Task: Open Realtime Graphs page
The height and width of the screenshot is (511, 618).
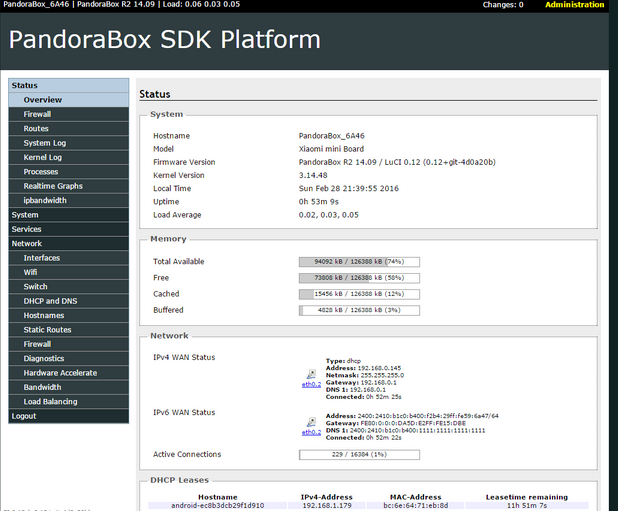Action: tap(69, 186)
